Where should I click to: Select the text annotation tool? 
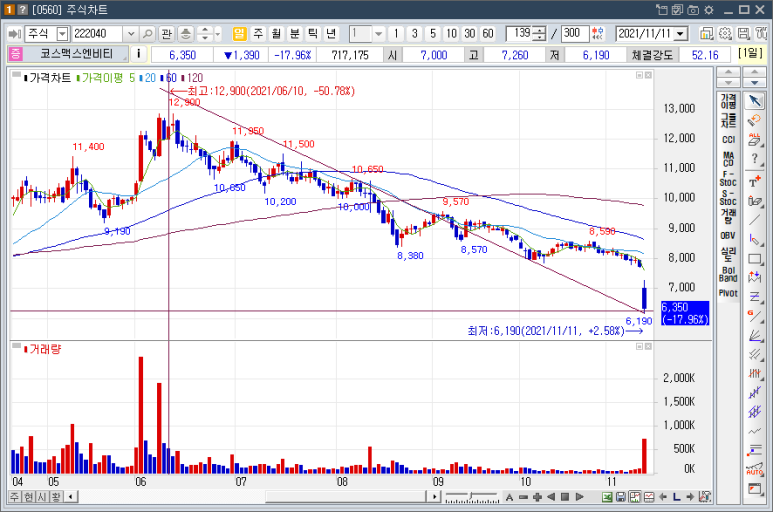pyautogui.click(x=754, y=181)
